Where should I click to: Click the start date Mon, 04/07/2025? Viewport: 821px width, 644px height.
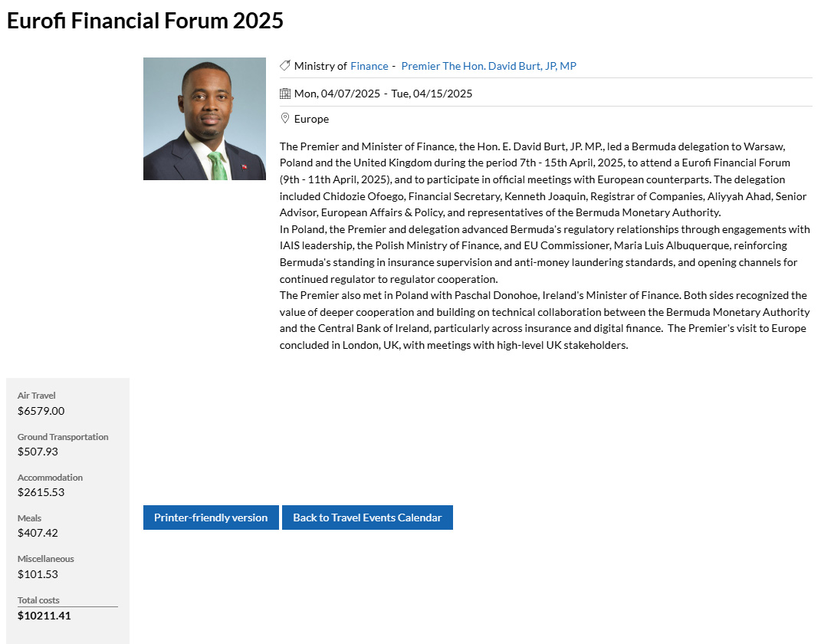[337, 94]
